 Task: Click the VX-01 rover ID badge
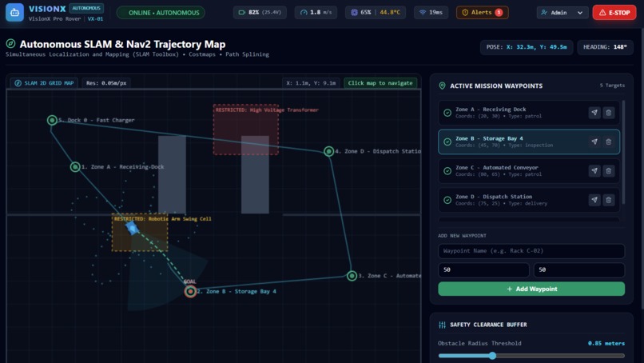(95, 19)
